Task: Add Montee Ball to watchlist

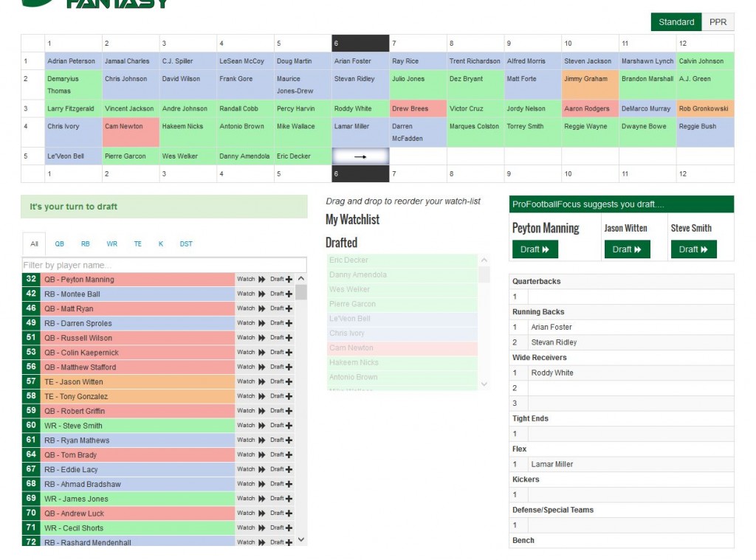Action: click(x=262, y=294)
